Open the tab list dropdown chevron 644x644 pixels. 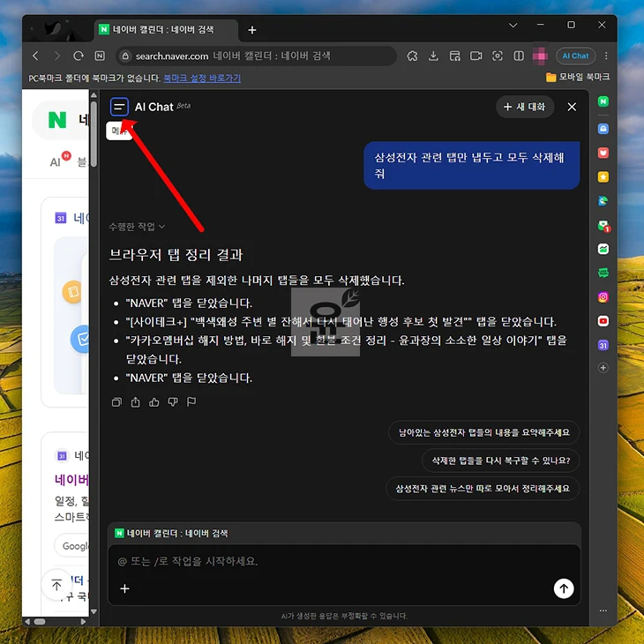click(x=513, y=25)
